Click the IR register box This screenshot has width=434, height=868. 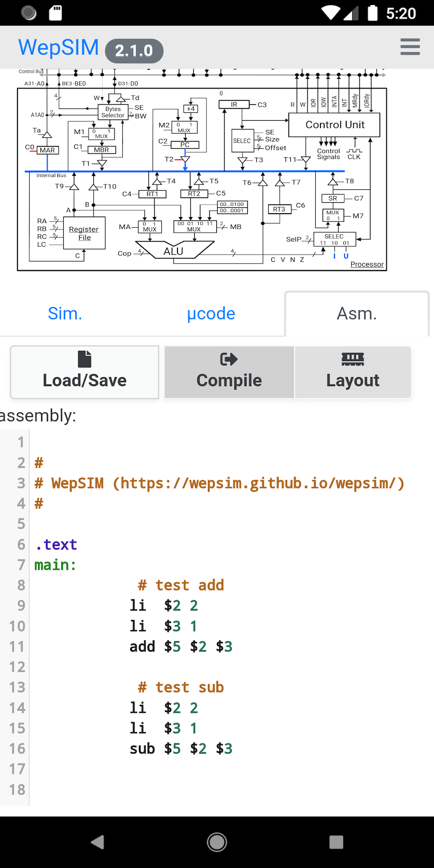click(234, 104)
